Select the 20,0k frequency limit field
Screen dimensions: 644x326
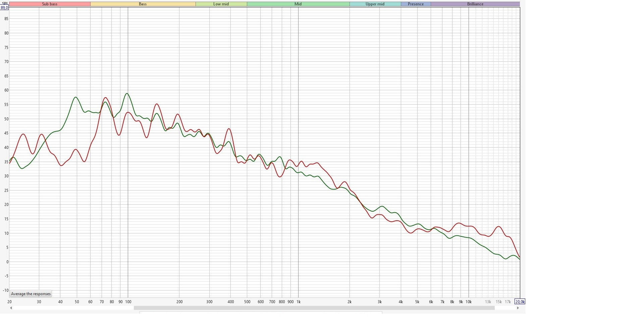click(520, 302)
